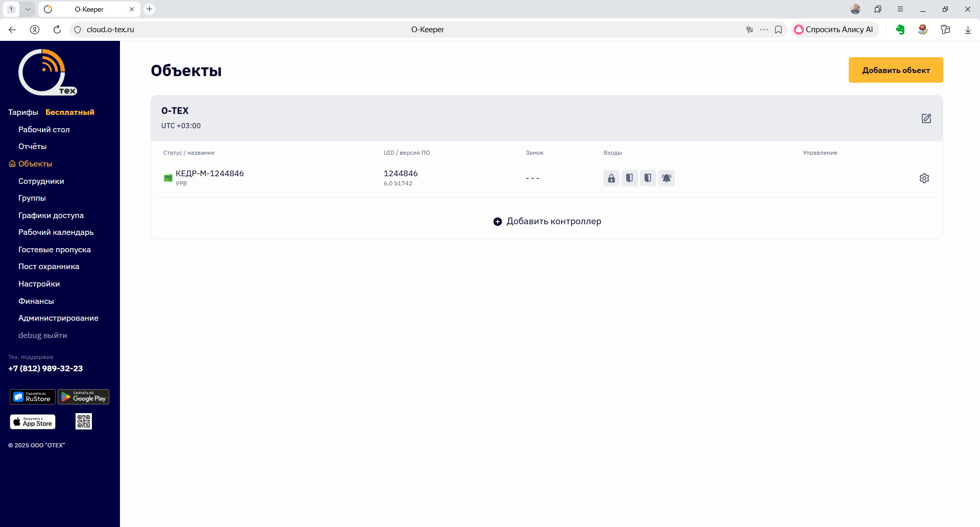980x527 pixels.
Task: Click the RuStore download badge
Action: click(33, 397)
